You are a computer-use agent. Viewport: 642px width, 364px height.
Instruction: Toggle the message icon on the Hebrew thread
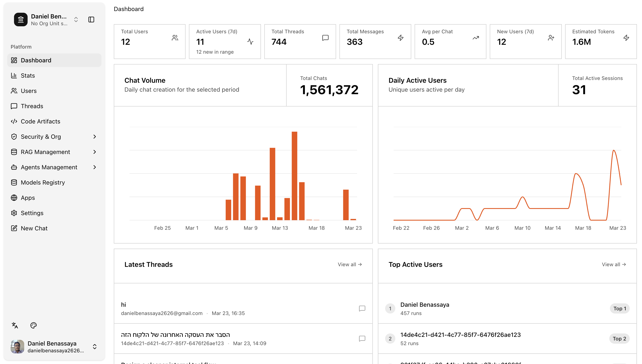362,339
